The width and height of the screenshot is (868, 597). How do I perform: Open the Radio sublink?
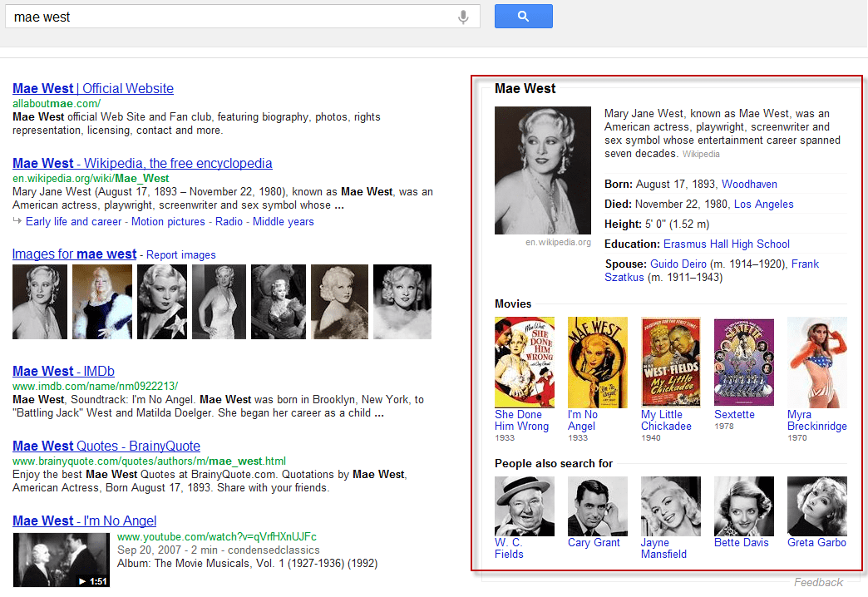(229, 221)
